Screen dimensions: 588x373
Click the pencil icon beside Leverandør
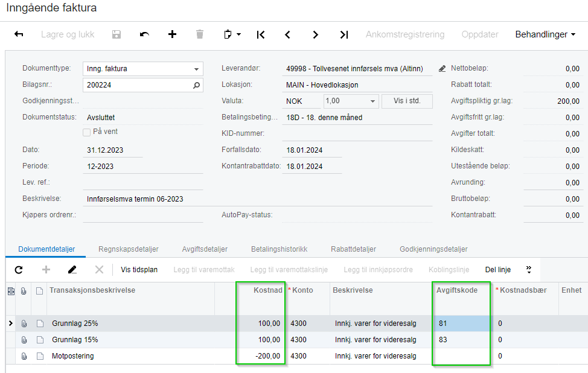click(x=442, y=69)
